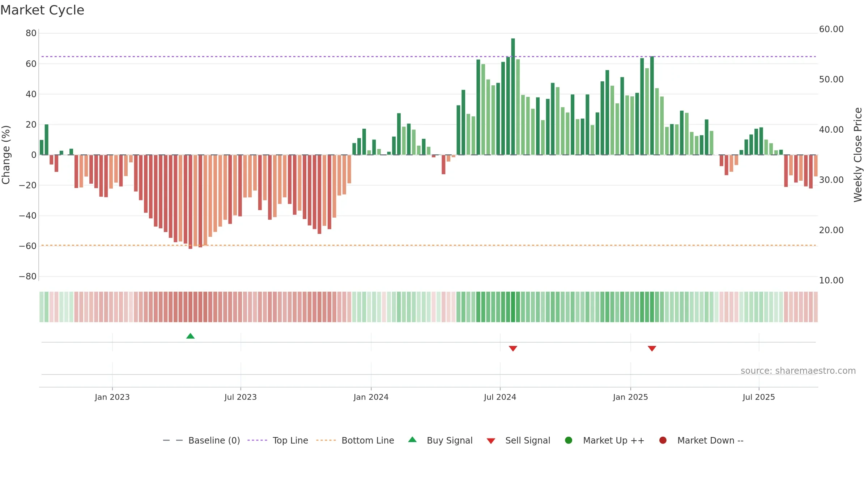Click the Jul 2024 axis label

pyautogui.click(x=500, y=397)
